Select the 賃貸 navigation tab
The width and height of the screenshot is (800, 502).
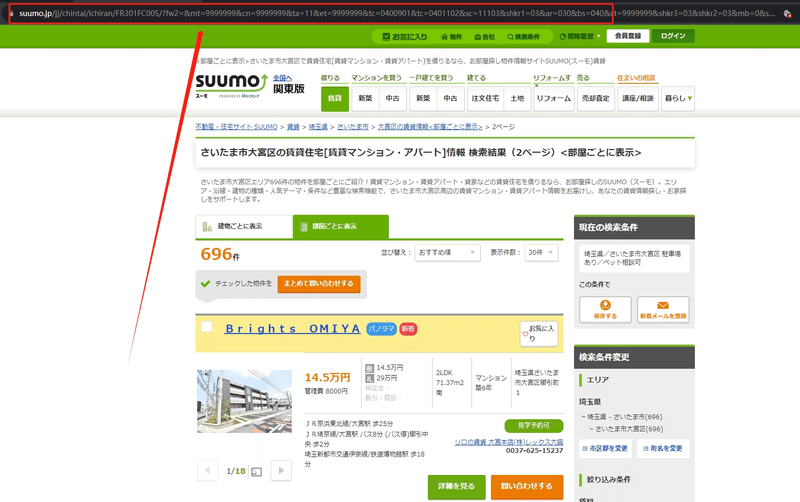coord(335,98)
